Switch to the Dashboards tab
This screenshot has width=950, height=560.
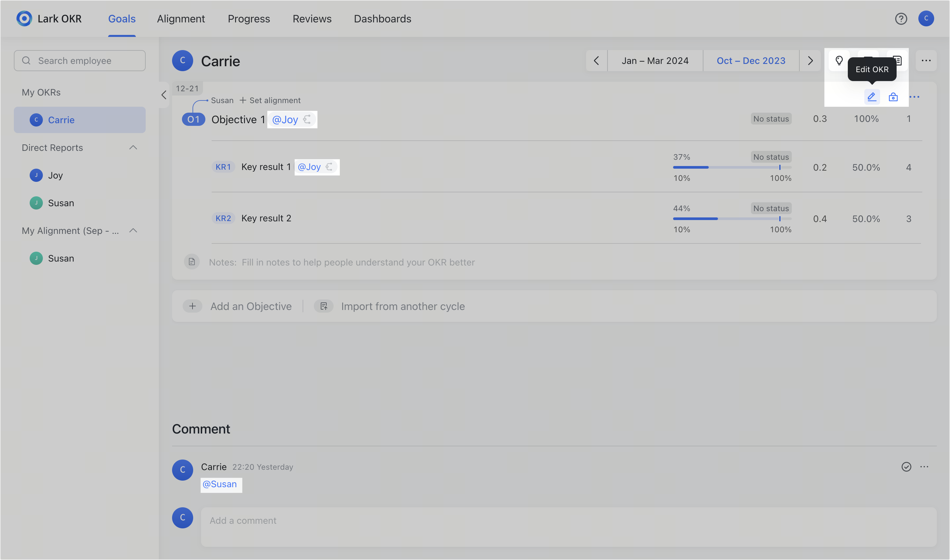382,18
